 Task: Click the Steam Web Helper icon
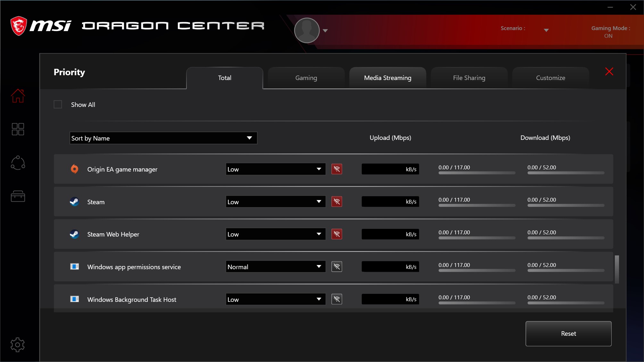[x=74, y=234]
